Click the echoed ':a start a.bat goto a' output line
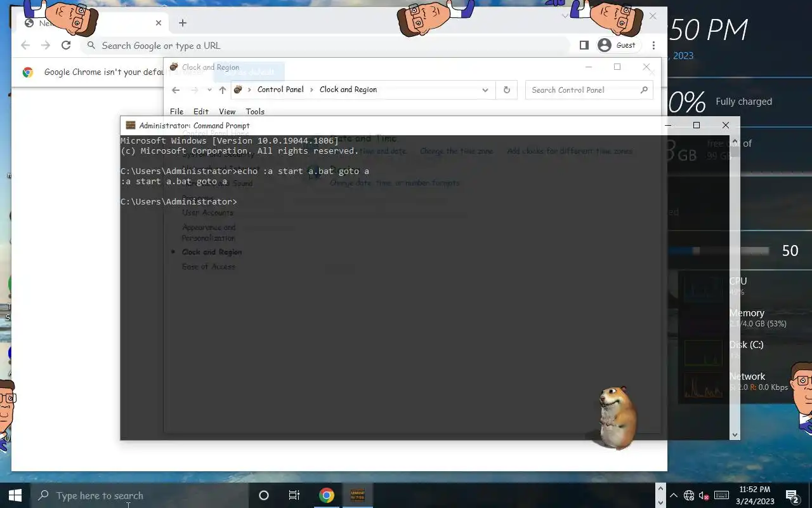Image resolution: width=812 pixels, height=508 pixels. [174, 182]
